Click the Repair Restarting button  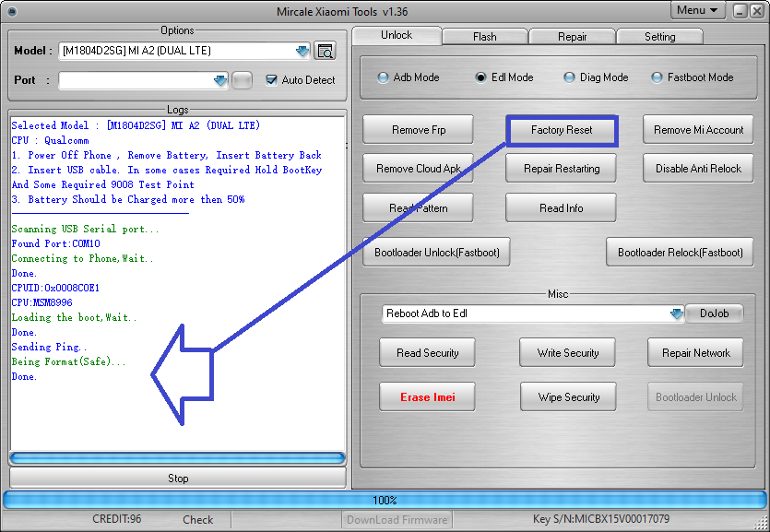(562, 169)
